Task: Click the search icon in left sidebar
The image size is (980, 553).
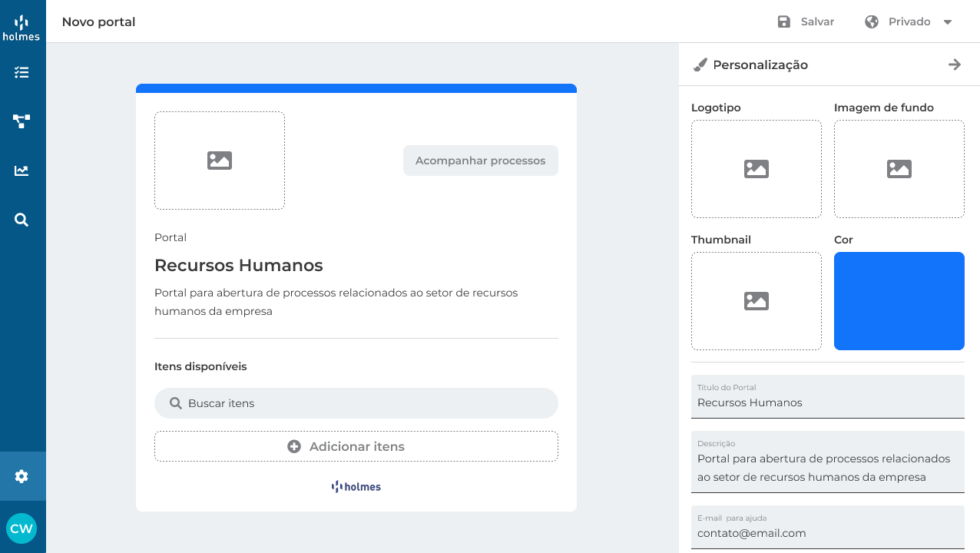Action: tap(22, 220)
